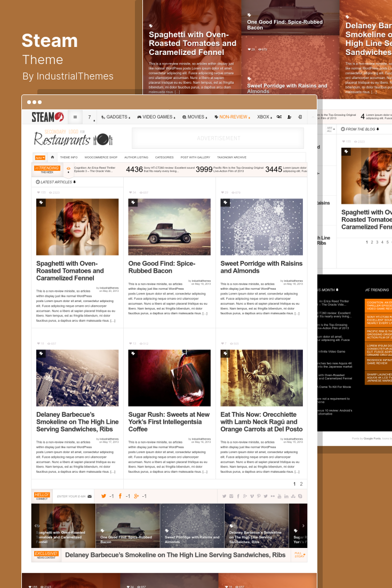Click the gray Flickr social icon

(x=273, y=496)
